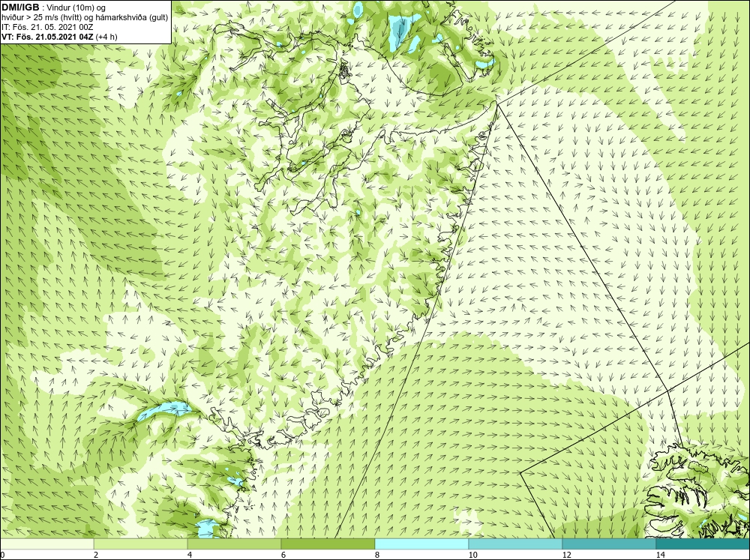This screenshot has height=560, width=750.
Task: Select the 8–10 m/s pale cyan swatch
Action: [x=421, y=544]
